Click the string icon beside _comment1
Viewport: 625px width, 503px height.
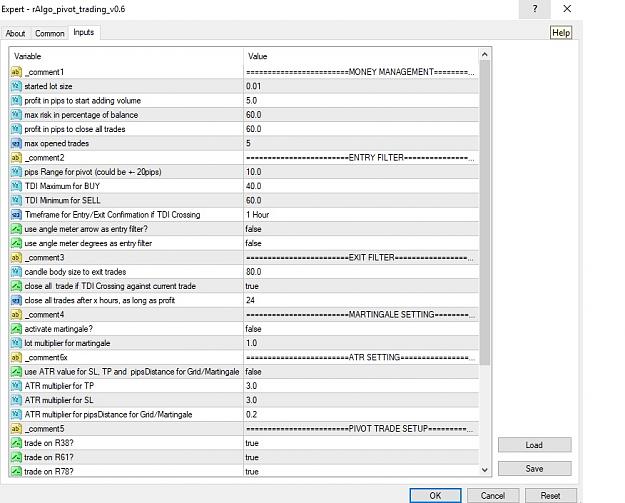(16, 72)
